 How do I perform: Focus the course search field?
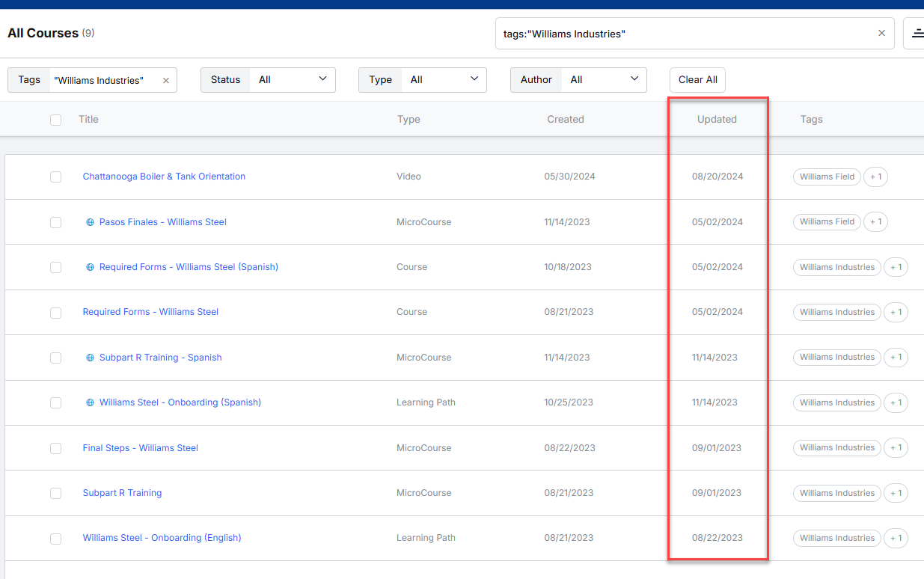pyautogui.click(x=688, y=34)
